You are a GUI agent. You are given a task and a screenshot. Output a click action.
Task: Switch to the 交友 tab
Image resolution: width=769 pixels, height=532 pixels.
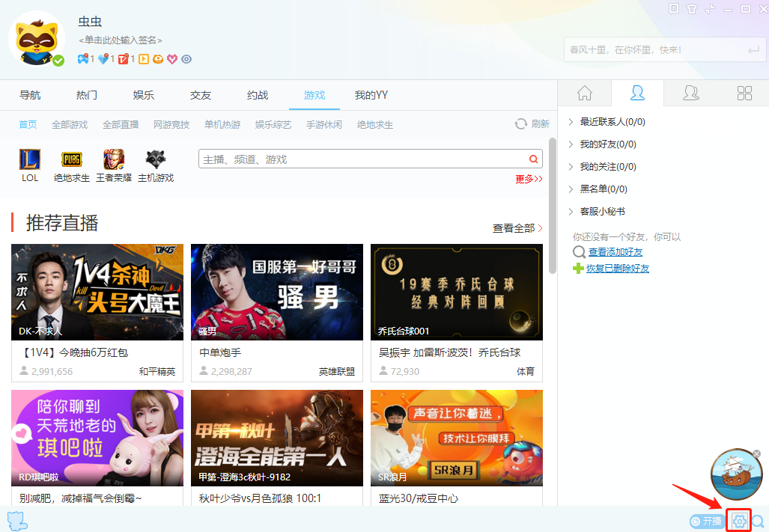[201, 95]
